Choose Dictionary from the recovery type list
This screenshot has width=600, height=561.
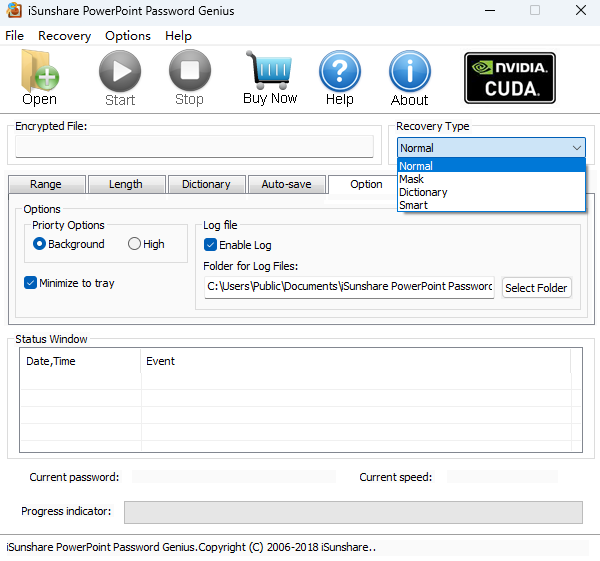coord(491,192)
